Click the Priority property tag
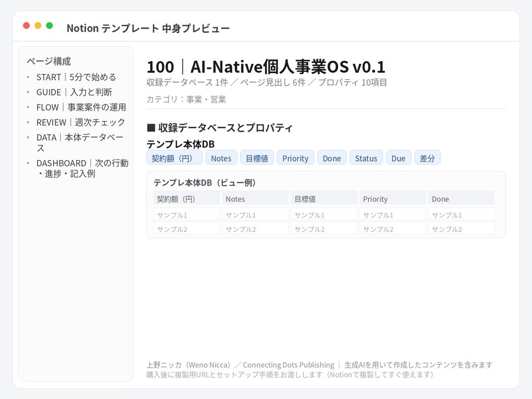 296,158
